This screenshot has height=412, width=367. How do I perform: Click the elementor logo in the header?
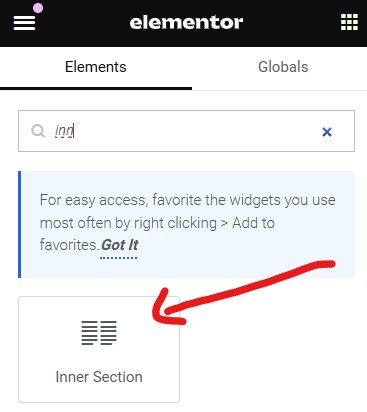(186, 22)
